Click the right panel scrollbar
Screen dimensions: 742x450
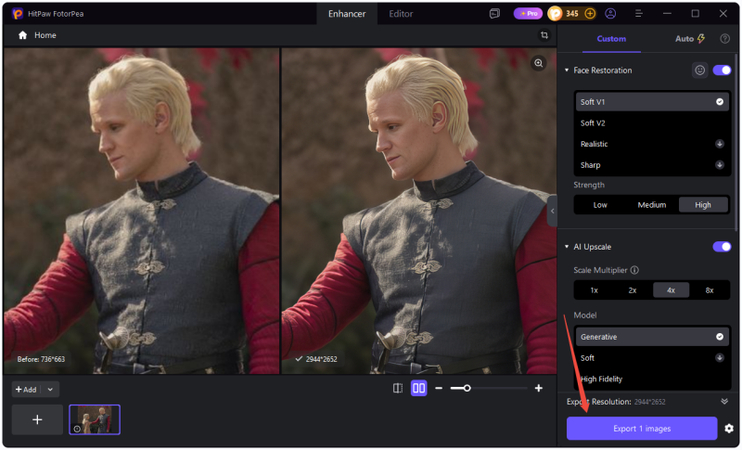tap(735, 142)
